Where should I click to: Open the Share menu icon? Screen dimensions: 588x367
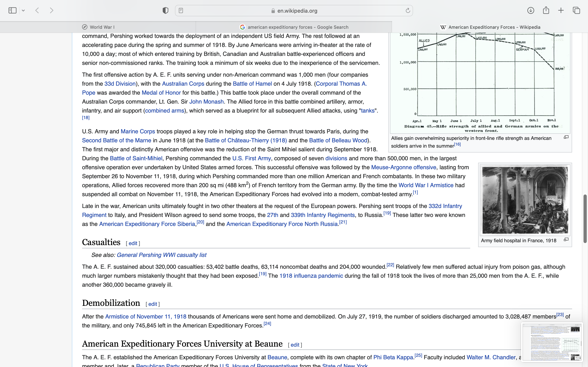546,10
